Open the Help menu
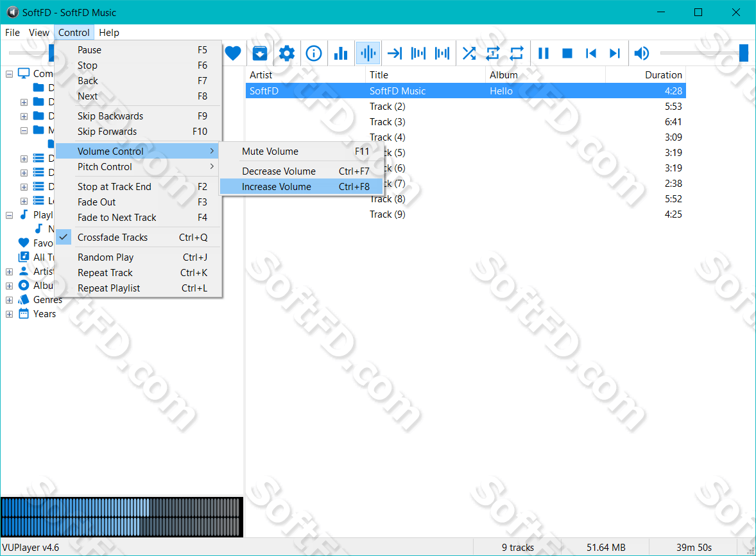The image size is (756, 556). (x=109, y=32)
